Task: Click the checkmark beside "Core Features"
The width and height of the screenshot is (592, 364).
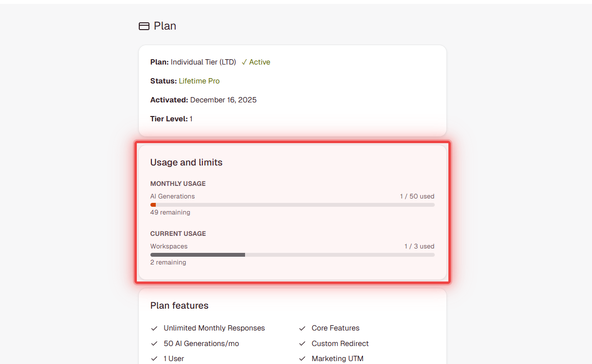Action: coord(302,328)
